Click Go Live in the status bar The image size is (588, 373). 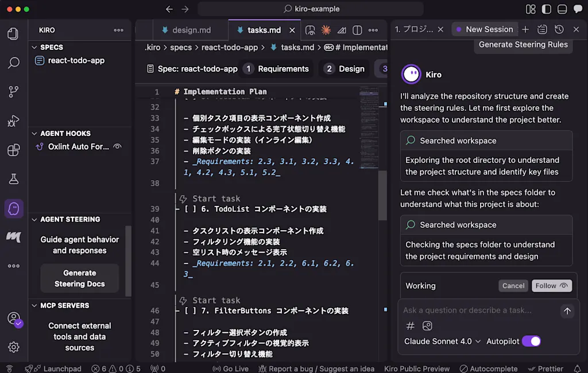click(231, 368)
